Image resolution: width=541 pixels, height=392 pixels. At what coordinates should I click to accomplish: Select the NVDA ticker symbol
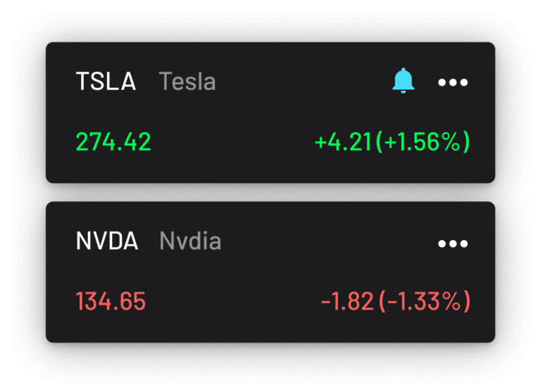(107, 241)
